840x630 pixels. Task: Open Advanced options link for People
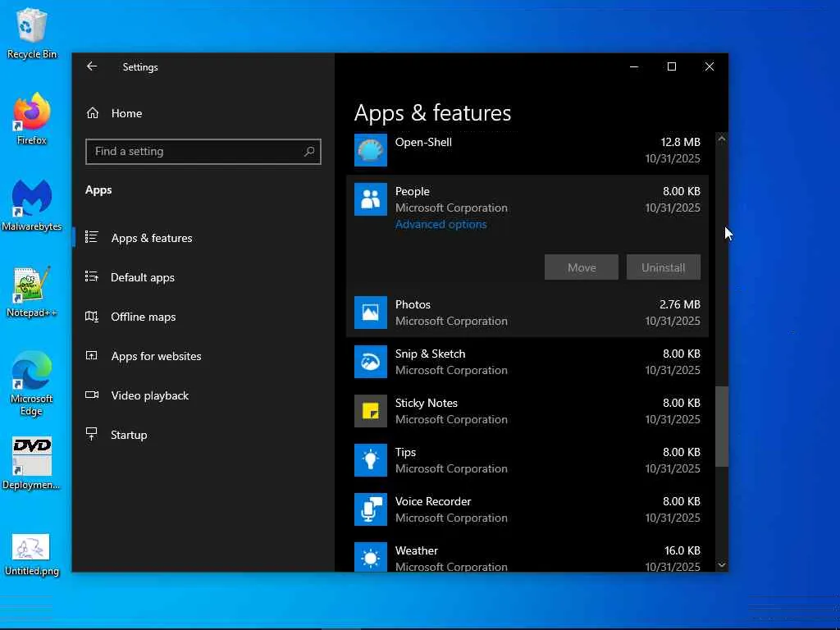(x=441, y=225)
